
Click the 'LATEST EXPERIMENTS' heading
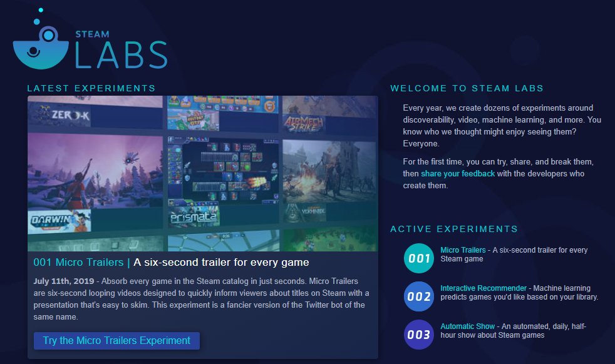pyautogui.click(x=91, y=88)
